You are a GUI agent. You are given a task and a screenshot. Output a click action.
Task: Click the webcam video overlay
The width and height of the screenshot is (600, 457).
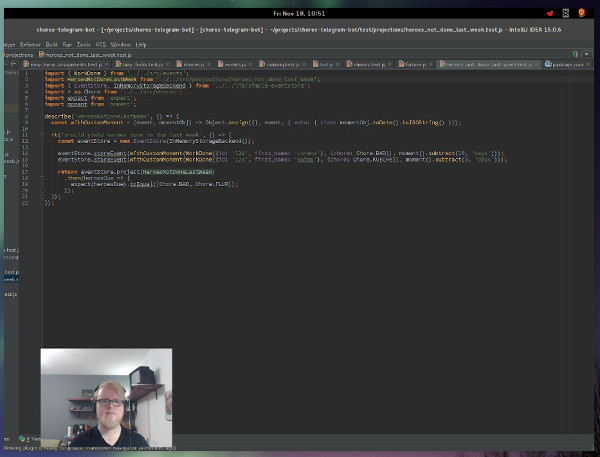(x=106, y=397)
